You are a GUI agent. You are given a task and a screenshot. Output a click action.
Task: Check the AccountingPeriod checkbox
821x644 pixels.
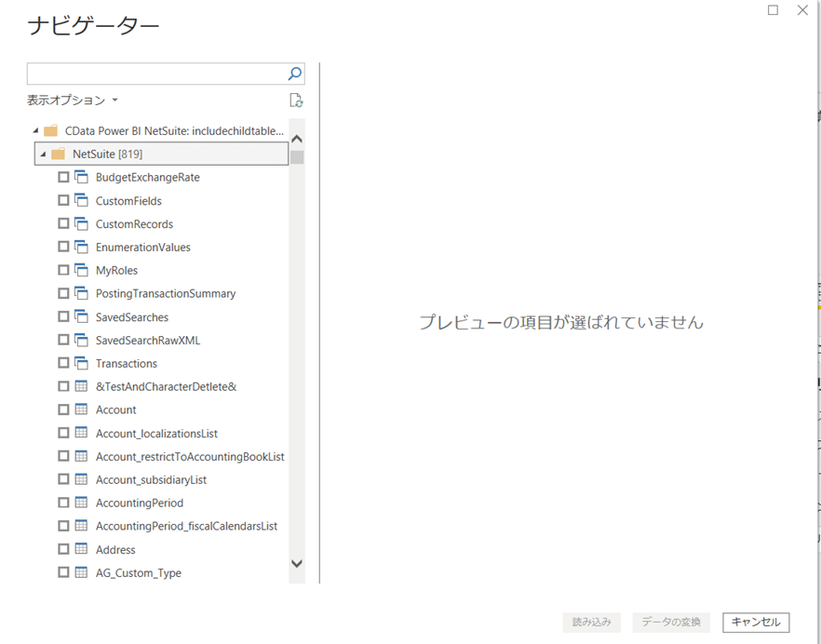point(63,503)
